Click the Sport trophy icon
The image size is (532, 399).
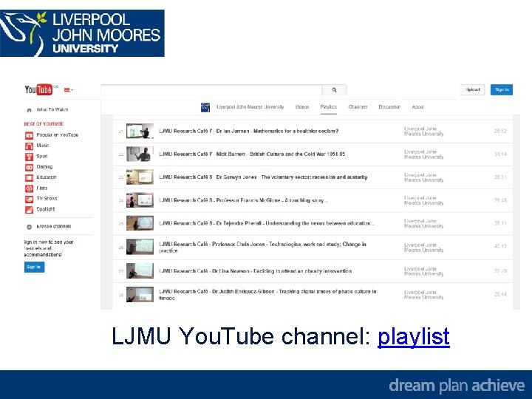(x=29, y=157)
